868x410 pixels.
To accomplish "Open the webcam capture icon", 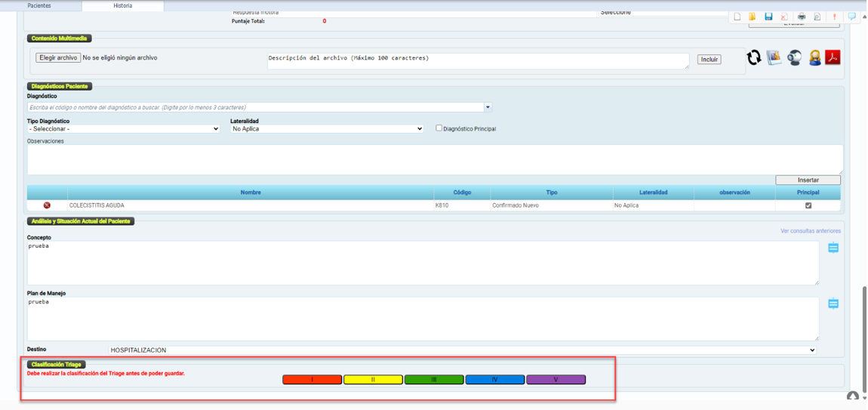I will (794, 58).
